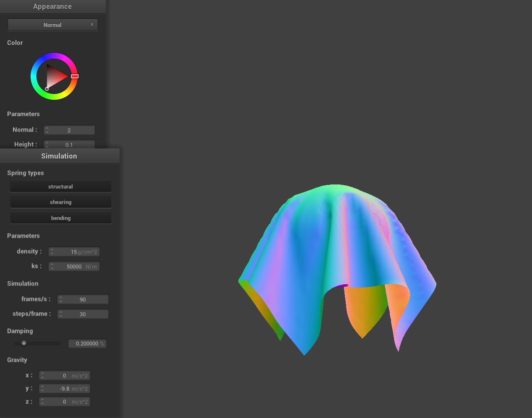Image resolution: width=532 pixels, height=418 pixels.
Task: Click the gravity y value field
Action: pos(67,389)
